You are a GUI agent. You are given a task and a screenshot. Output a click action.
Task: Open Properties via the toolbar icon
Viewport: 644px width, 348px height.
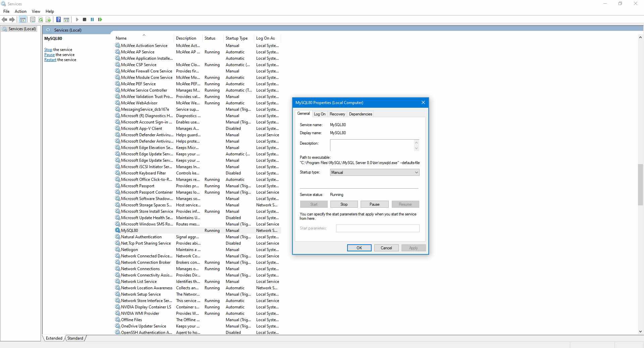coord(33,19)
